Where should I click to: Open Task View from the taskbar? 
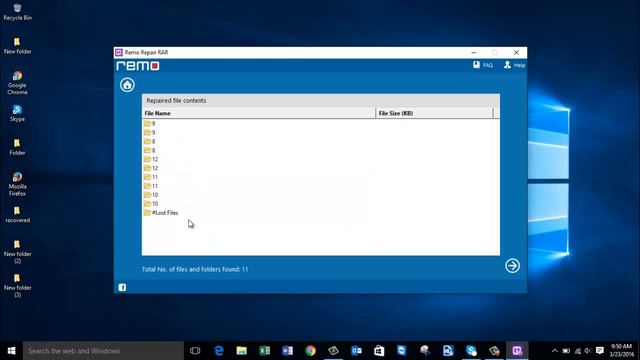pos(195,351)
